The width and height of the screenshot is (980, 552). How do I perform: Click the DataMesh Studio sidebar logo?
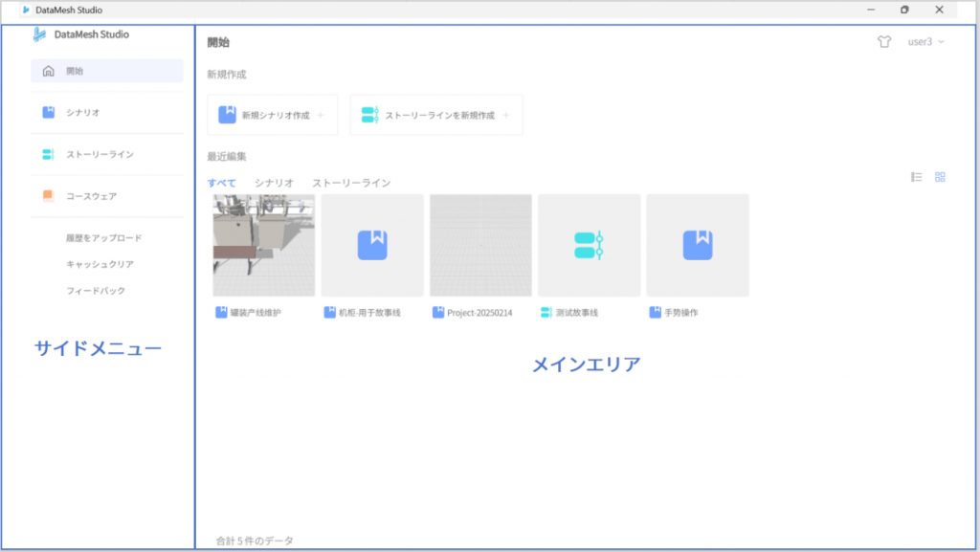coord(39,34)
